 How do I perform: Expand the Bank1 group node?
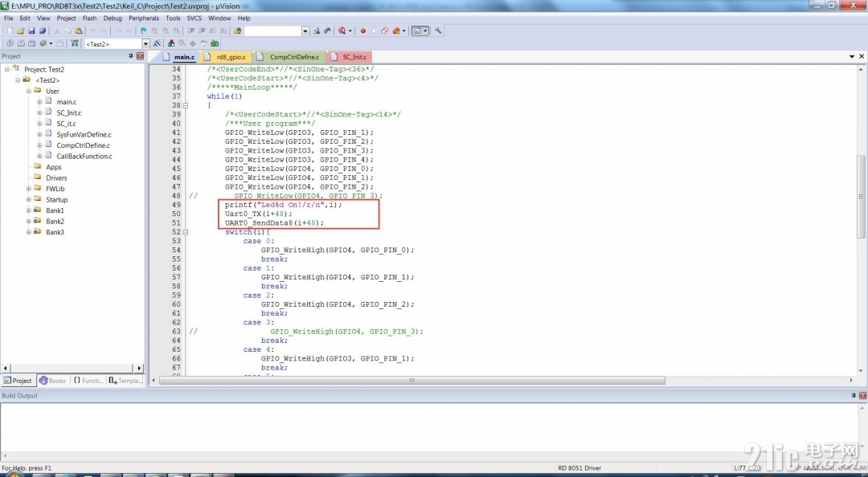[x=29, y=210]
